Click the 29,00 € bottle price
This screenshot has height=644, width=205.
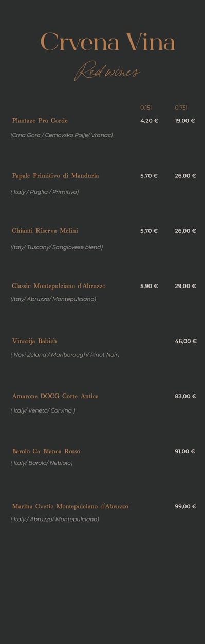(x=185, y=286)
